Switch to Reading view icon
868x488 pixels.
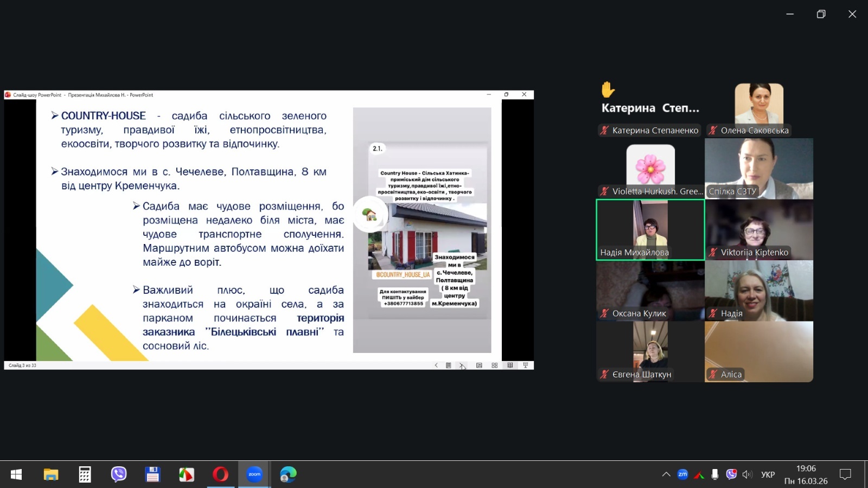coord(510,365)
